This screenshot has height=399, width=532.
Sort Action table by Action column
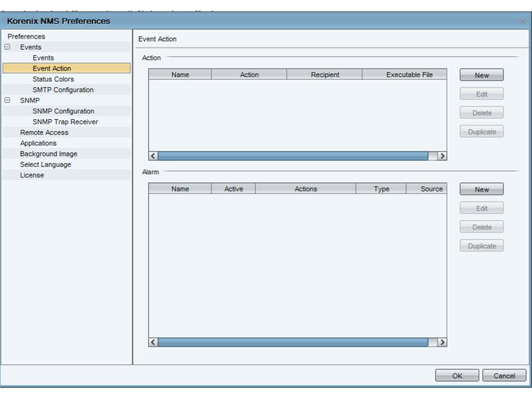pos(249,74)
